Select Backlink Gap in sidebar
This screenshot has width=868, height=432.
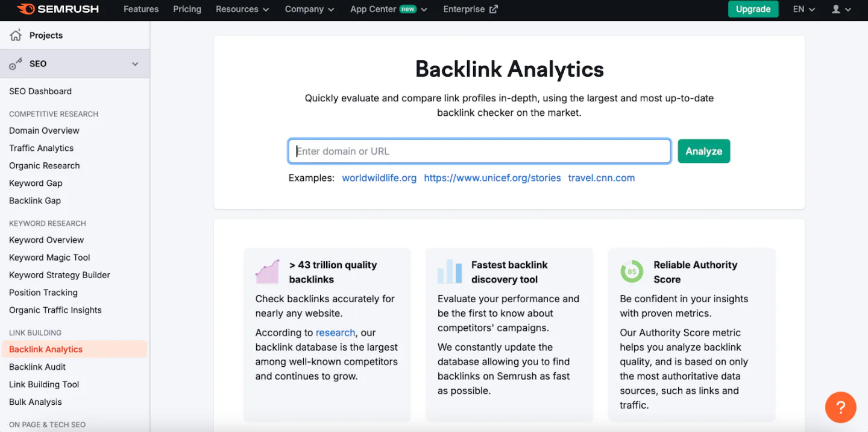(35, 200)
